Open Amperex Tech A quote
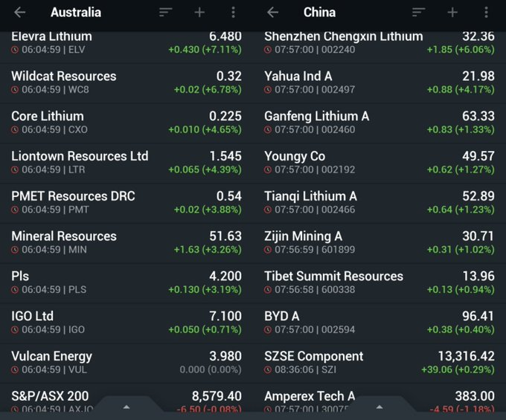 (x=379, y=398)
